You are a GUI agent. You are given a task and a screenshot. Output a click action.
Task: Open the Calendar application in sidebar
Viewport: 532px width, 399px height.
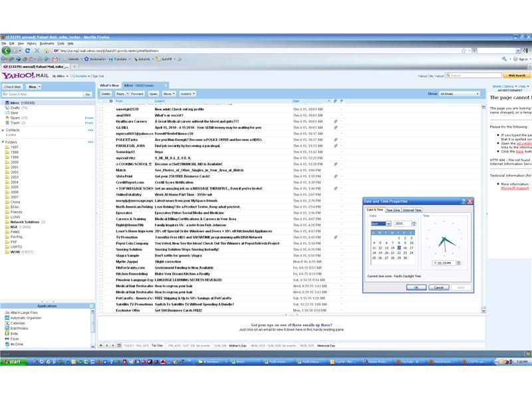click(15, 323)
